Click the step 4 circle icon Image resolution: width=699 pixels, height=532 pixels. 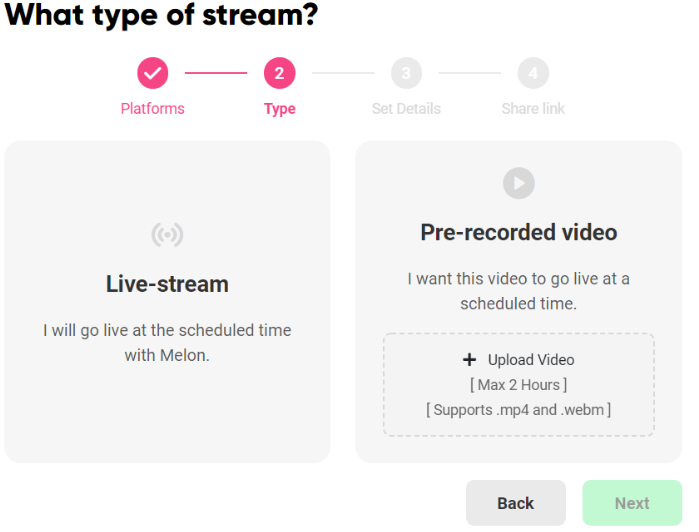(533, 73)
